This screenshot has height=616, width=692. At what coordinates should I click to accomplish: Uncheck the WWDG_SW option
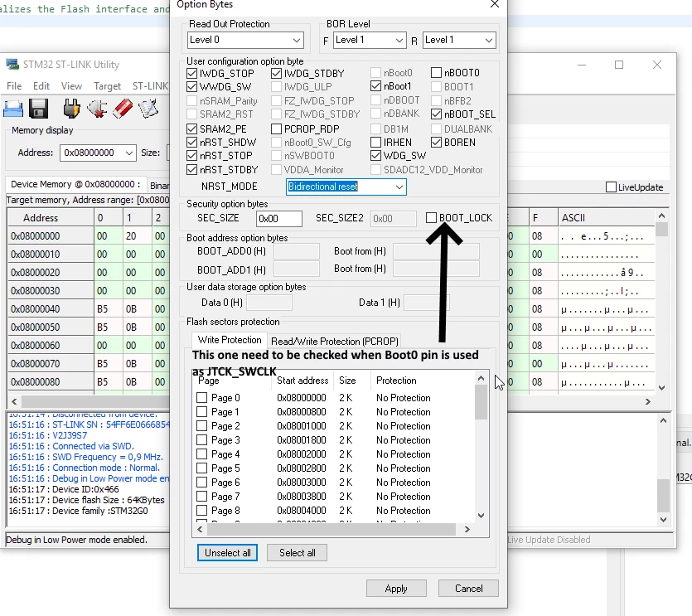pyautogui.click(x=191, y=86)
